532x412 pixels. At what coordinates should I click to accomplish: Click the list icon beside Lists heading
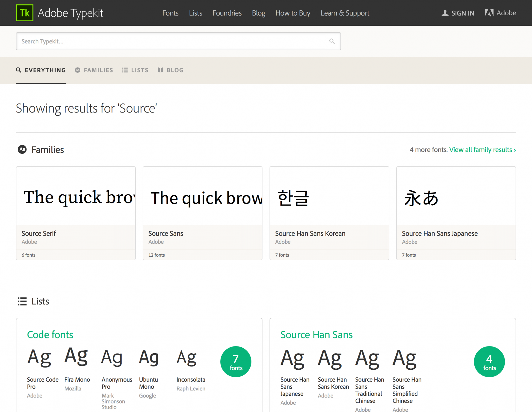(x=22, y=301)
